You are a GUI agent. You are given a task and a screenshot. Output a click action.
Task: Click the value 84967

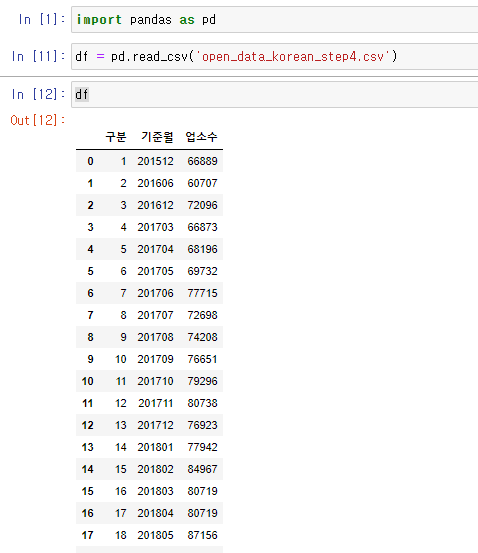pos(202,469)
